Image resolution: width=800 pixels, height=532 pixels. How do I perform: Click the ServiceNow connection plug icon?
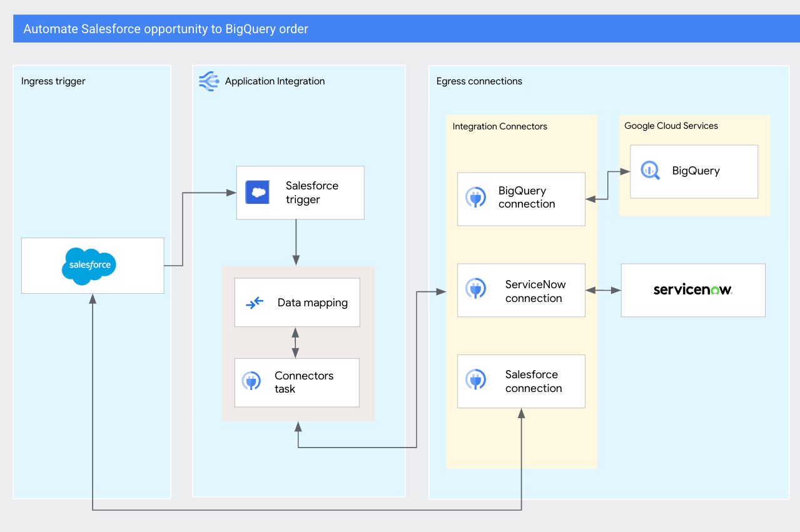click(x=477, y=289)
